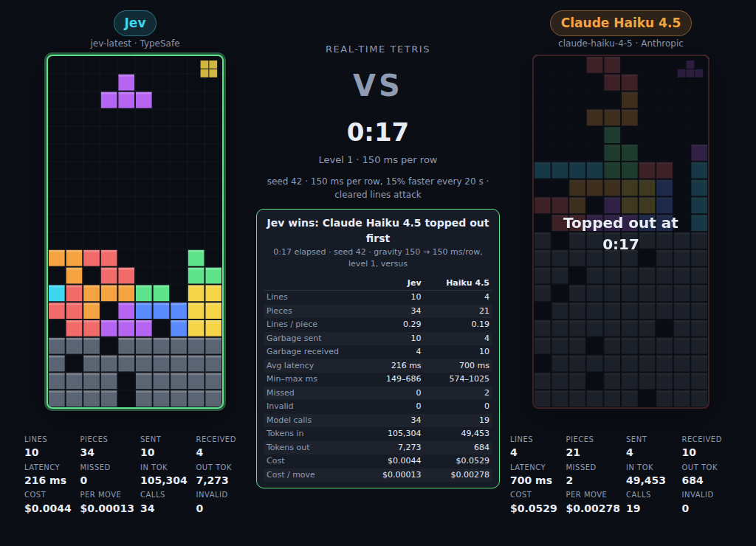Click the 'Avg latency' row label
Image resolution: width=756 pixels, height=546 pixels.
point(289,366)
